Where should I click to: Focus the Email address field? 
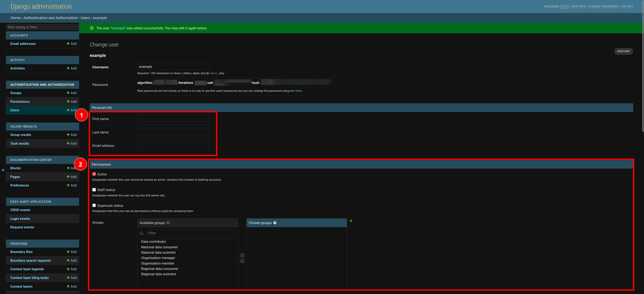(x=173, y=145)
